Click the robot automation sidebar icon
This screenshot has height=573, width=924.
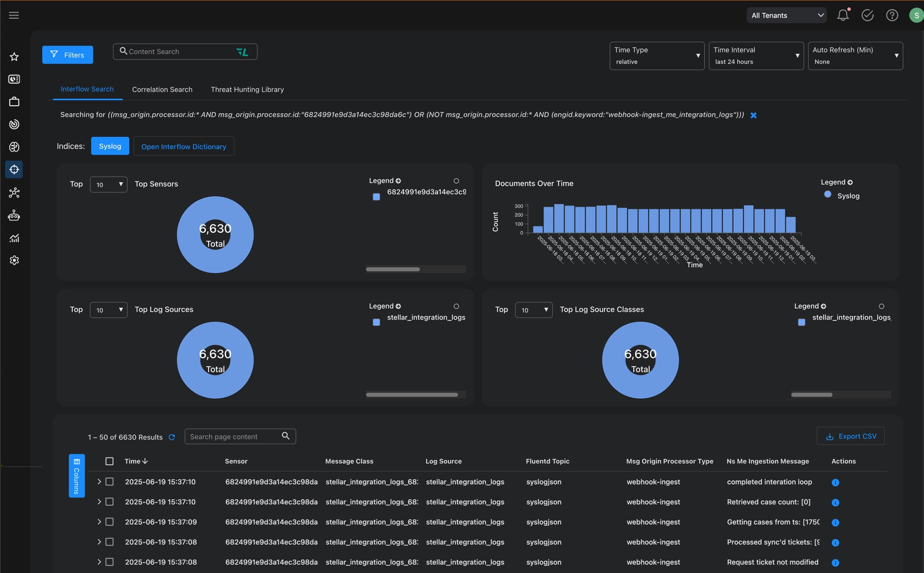(14, 215)
